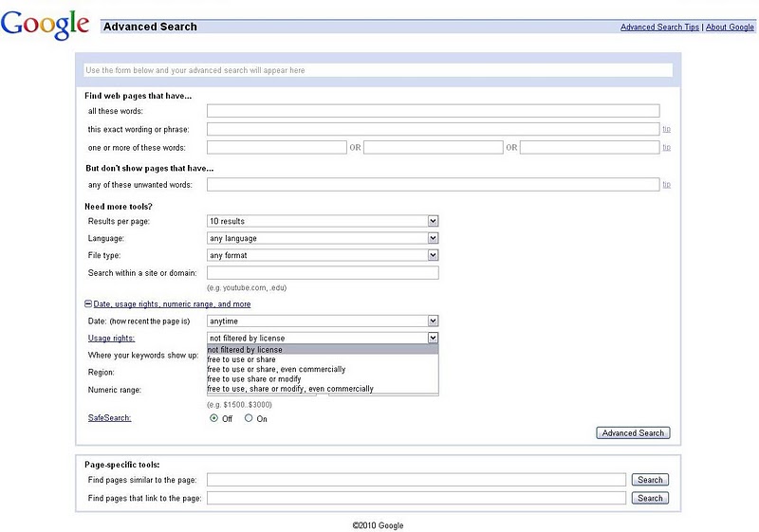Image resolution: width=759 pixels, height=532 pixels.
Task: Click the Google logo
Action: 45,27
